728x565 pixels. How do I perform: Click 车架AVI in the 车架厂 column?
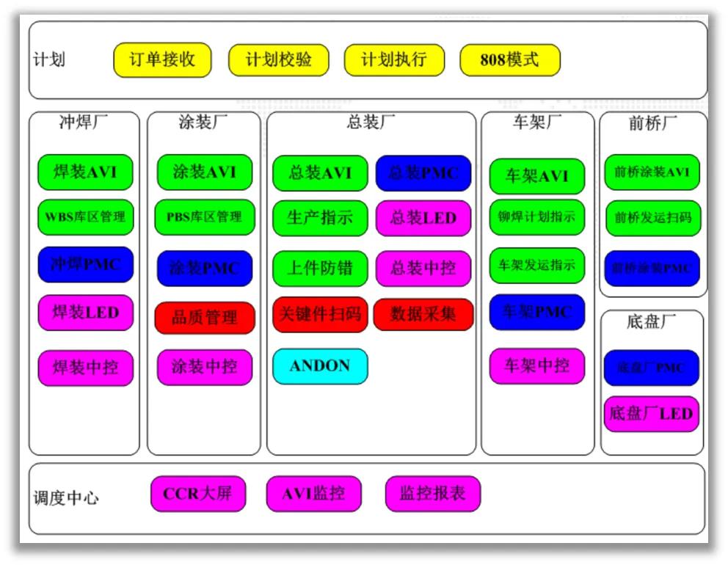pyautogui.click(x=536, y=176)
